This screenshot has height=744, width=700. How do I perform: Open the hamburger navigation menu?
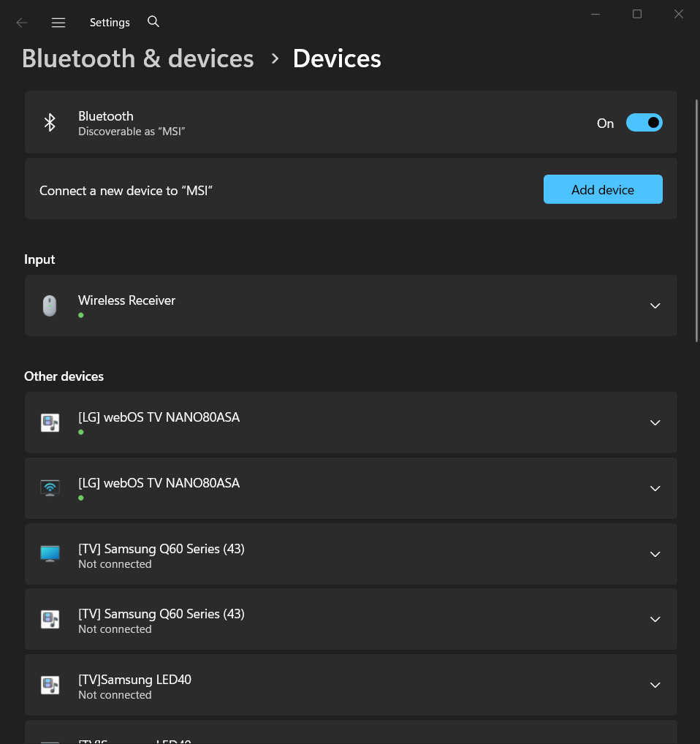(x=58, y=23)
